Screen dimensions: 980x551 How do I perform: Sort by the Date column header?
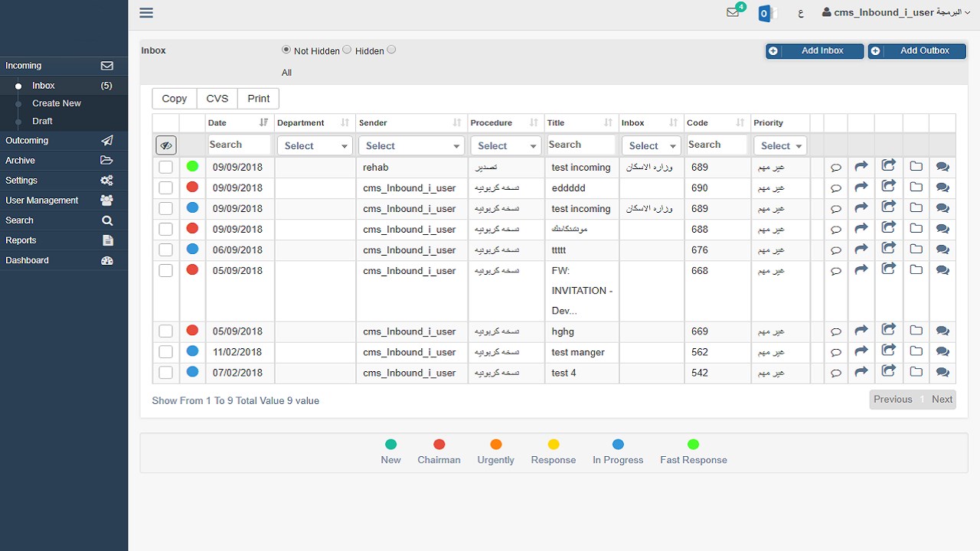pos(240,122)
